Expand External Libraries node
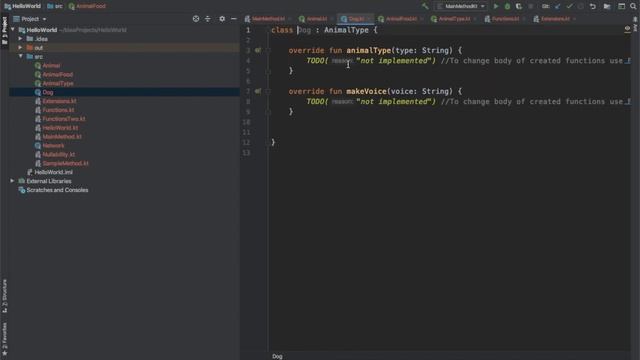Image resolution: width=640 pixels, height=360 pixels. pyautogui.click(x=13, y=181)
